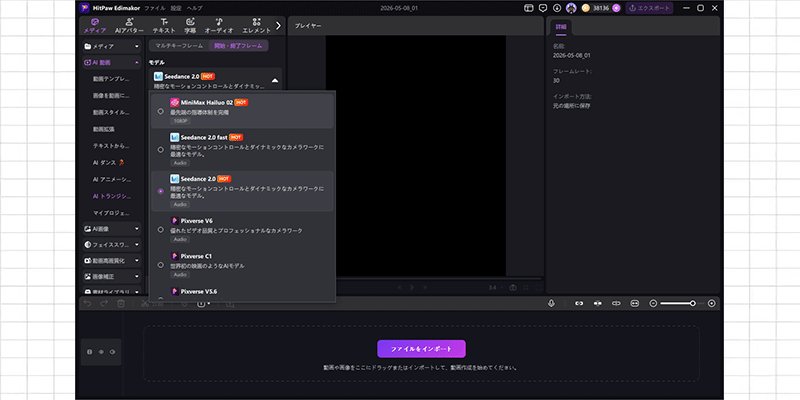Click the フェイススワ… face swap icon
Screen dimensions: 800x400
88,245
